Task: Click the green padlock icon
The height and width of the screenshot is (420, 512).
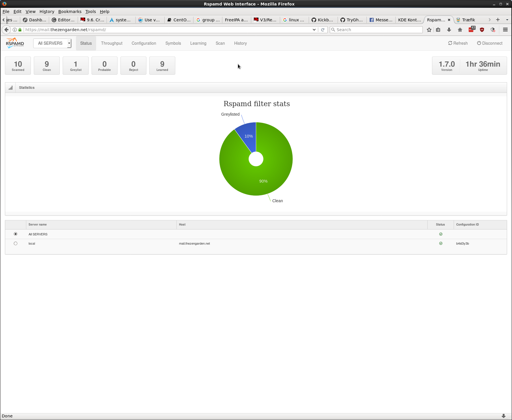Action: pos(20,30)
